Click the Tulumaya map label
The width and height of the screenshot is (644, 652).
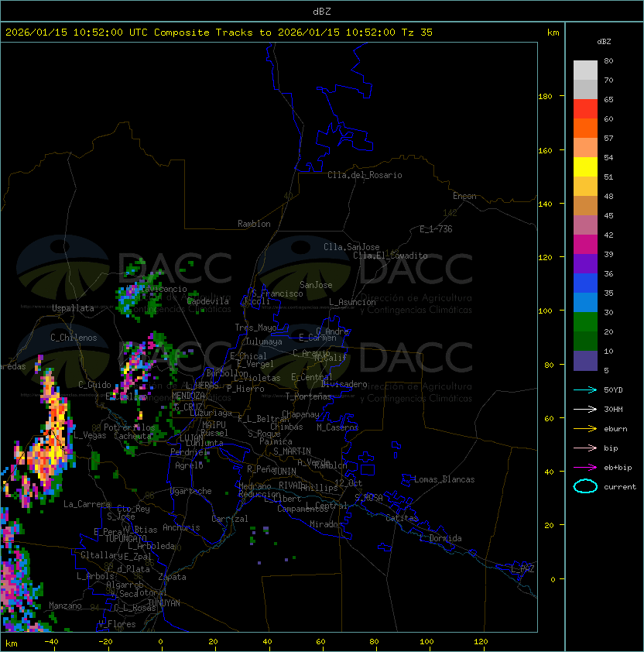pos(264,341)
